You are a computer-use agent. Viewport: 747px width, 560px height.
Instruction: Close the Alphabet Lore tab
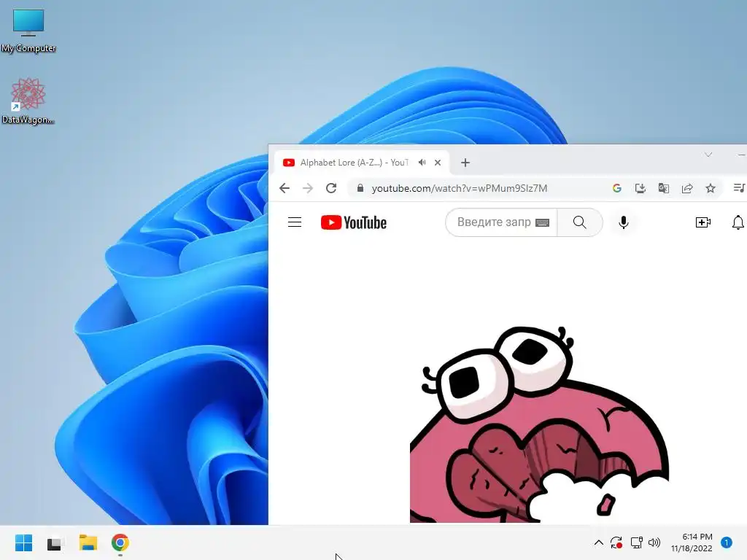click(438, 163)
